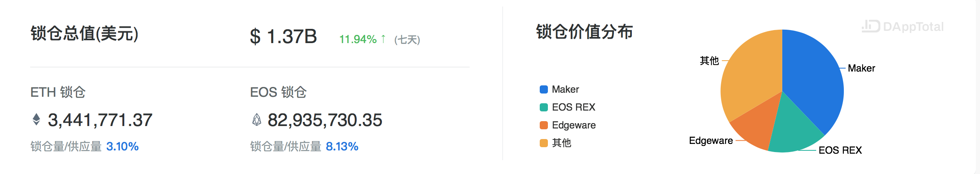Screen dimensions: 980x174
Task: Toggle the 其他 yellow legend swatch
Action: [543, 143]
